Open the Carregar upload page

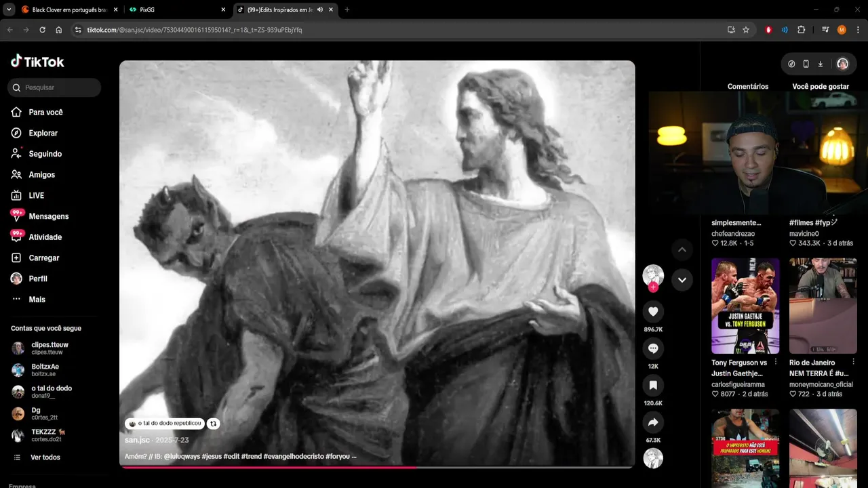[x=35, y=258]
